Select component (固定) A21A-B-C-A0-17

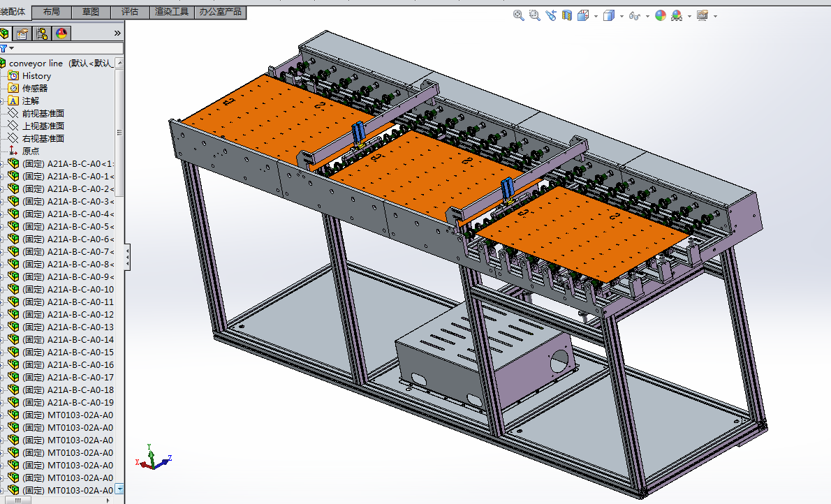click(x=68, y=378)
